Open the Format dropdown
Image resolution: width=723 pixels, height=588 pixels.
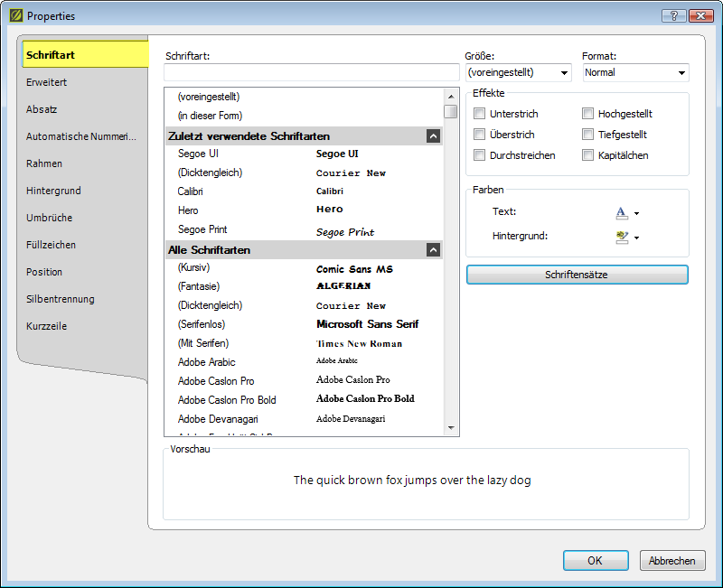(x=634, y=72)
